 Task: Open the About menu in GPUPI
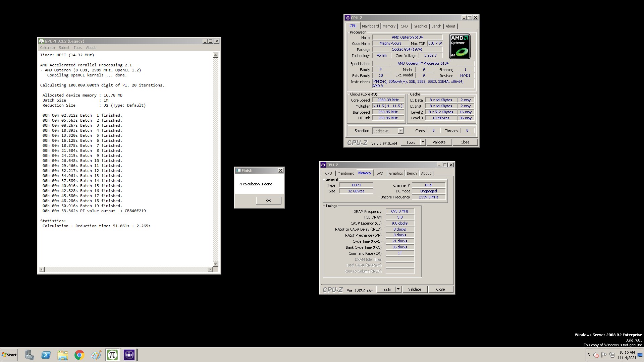click(91, 48)
